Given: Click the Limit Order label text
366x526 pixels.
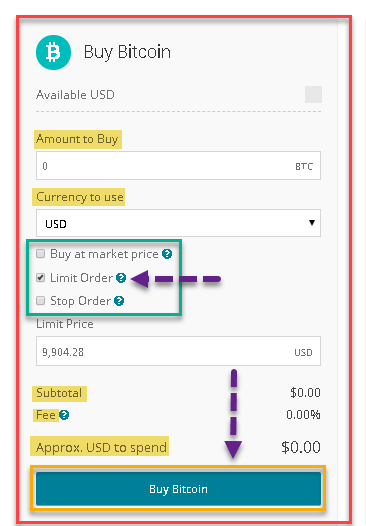Looking at the screenshot, I should point(82,278).
